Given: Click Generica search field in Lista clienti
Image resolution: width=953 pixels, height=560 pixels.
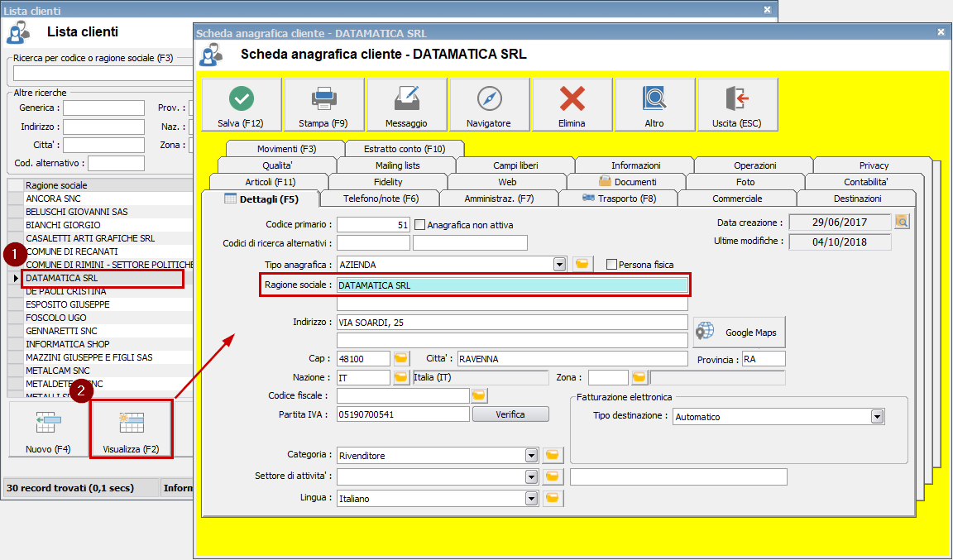Looking at the screenshot, I should pyautogui.click(x=104, y=108).
